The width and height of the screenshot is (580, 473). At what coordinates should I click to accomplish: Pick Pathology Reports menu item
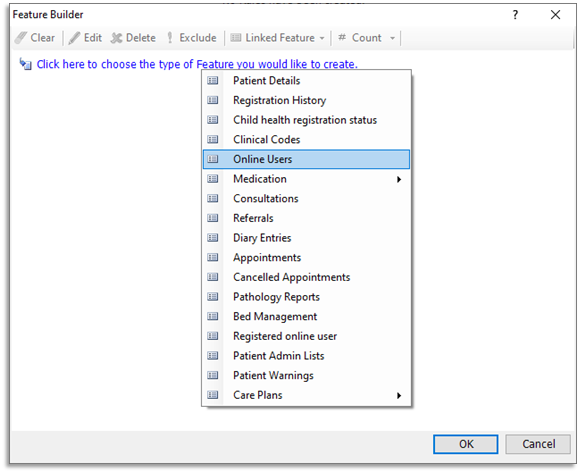306,297
